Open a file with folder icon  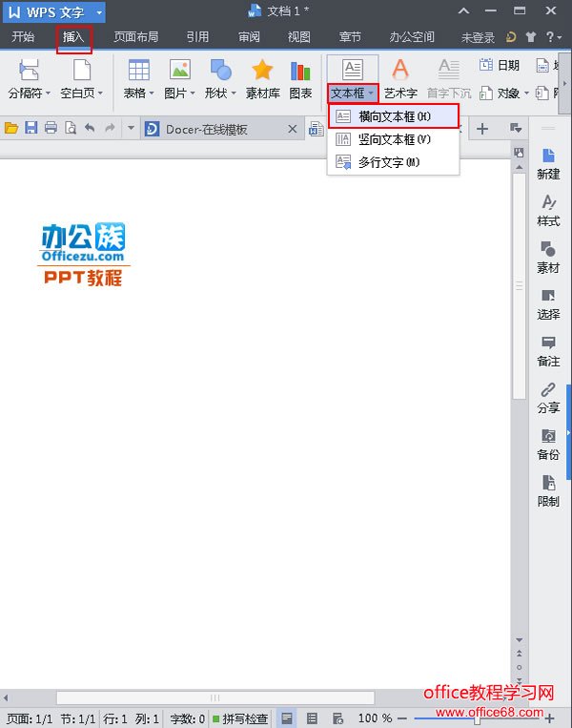pyautogui.click(x=11, y=128)
